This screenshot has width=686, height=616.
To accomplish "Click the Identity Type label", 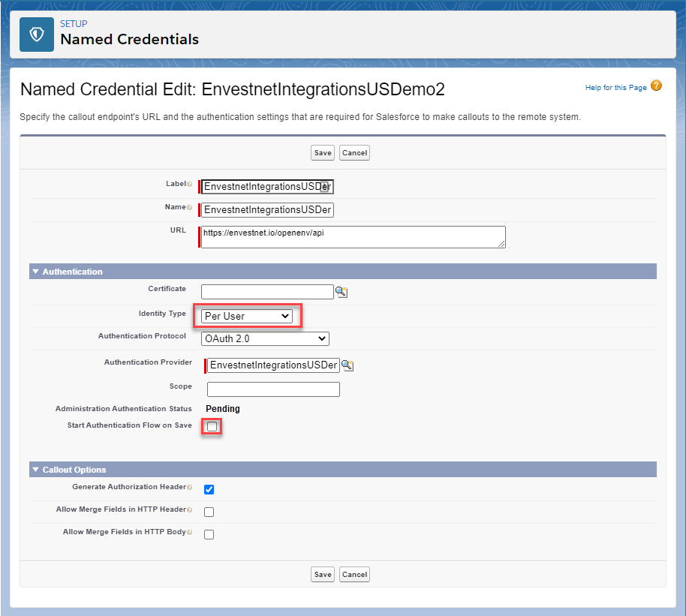I will click(162, 314).
